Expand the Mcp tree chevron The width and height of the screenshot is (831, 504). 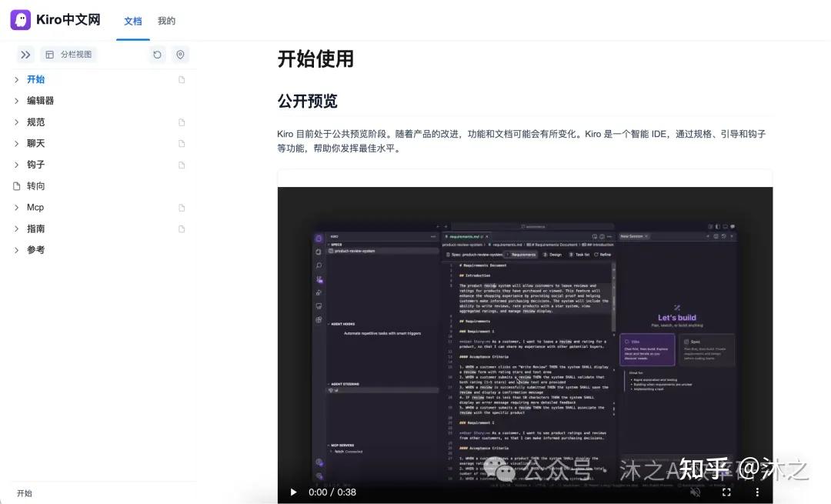point(16,208)
